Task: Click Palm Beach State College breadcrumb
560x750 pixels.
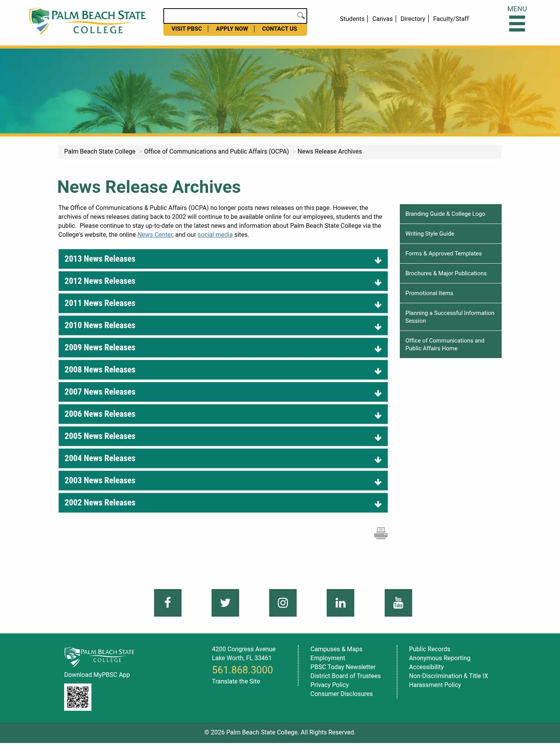Action: point(100,152)
